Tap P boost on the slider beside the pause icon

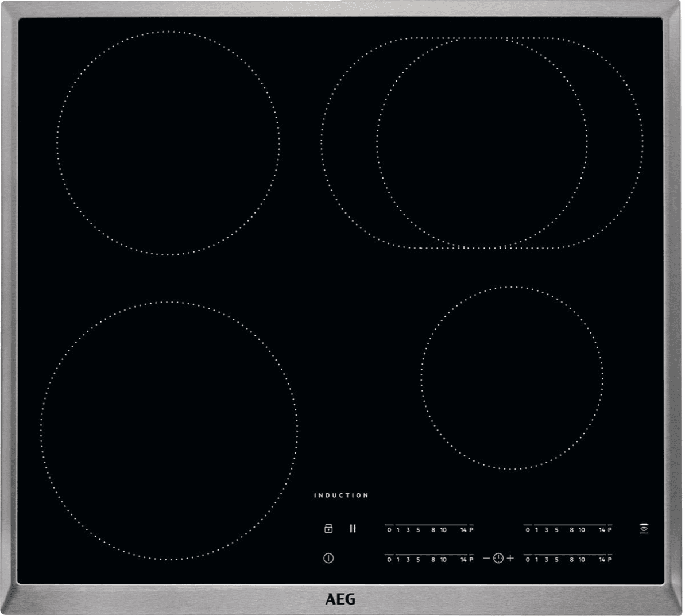click(x=471, y=530)
